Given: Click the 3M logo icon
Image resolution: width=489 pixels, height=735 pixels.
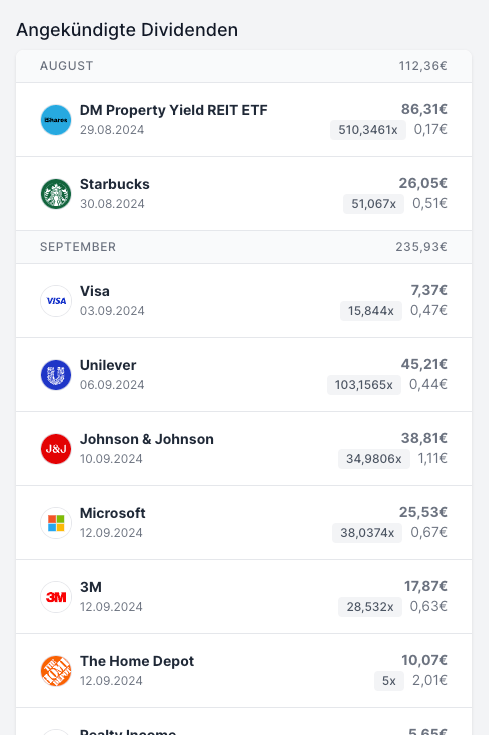Looking at the screenshot, I should click(x=56, y=597).
